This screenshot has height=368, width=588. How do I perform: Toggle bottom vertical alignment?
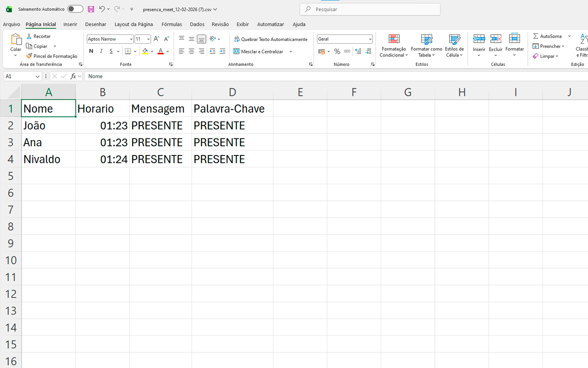pos(201,39)
